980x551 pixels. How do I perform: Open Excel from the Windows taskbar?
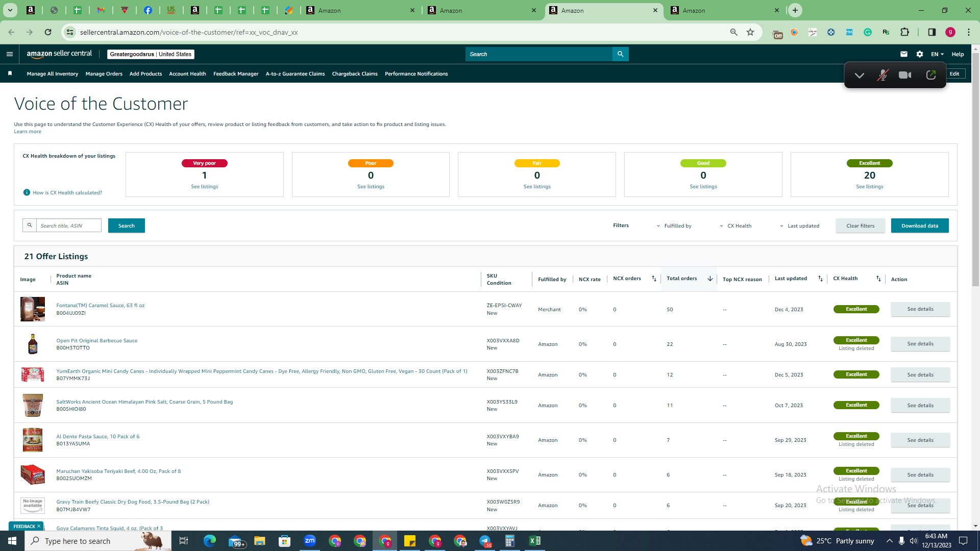pyautogui.click(x=535, y=541)
